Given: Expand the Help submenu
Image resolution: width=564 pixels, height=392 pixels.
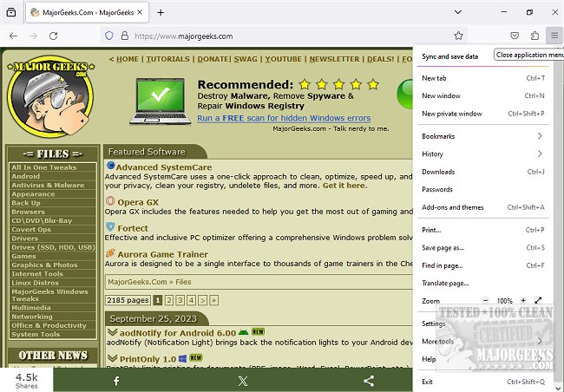Looking at the screenshot, I should 483,359.
